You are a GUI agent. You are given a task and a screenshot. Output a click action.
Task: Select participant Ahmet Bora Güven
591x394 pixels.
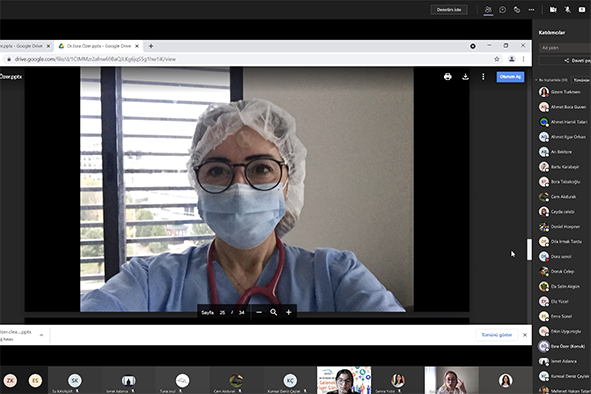click(563, 107)
